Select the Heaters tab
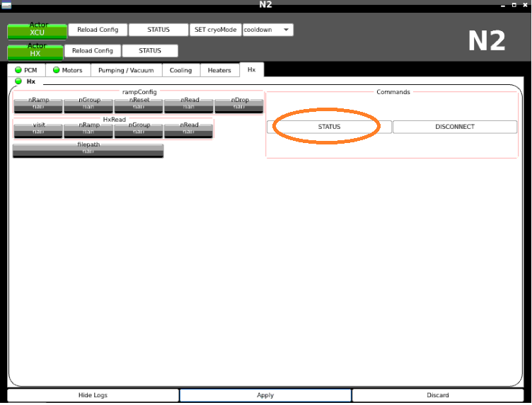 [219, 70]
